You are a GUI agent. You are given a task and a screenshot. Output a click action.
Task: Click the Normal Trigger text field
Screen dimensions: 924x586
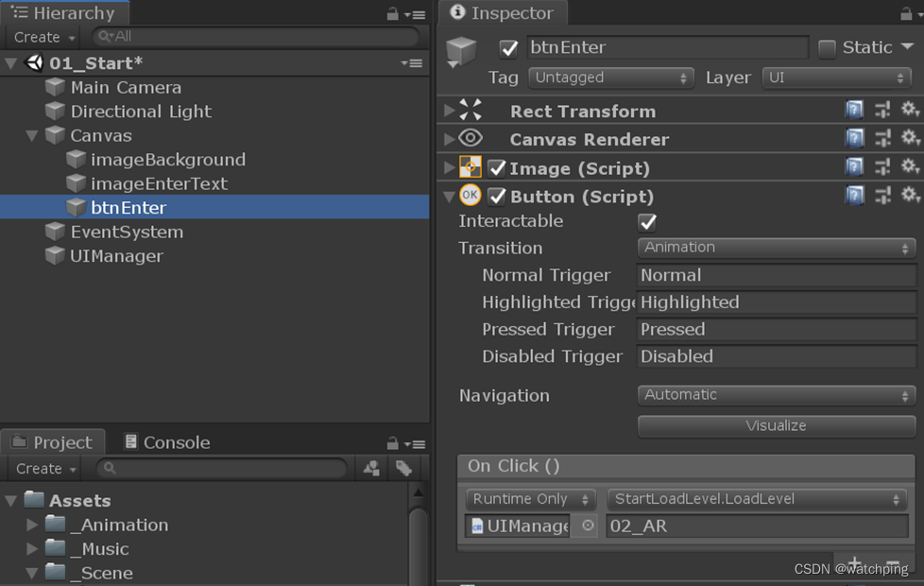click(x=777, y=275)
